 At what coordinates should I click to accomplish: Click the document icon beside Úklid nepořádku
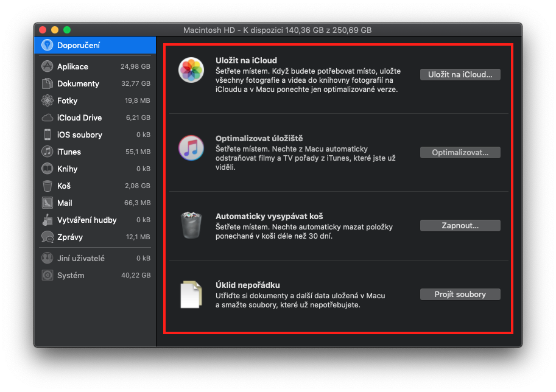[x=191, y=294]
